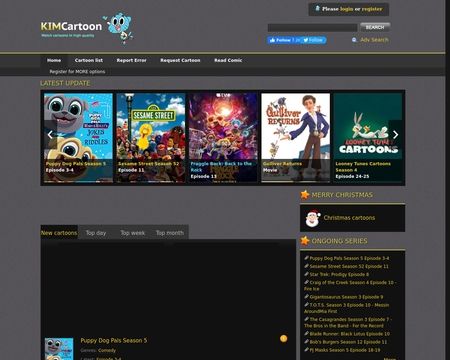Open Craig of the Creek Season 4 link
The width and height of the screenshot is (450, 360).
pyautogui.click(x=349, y=285)
